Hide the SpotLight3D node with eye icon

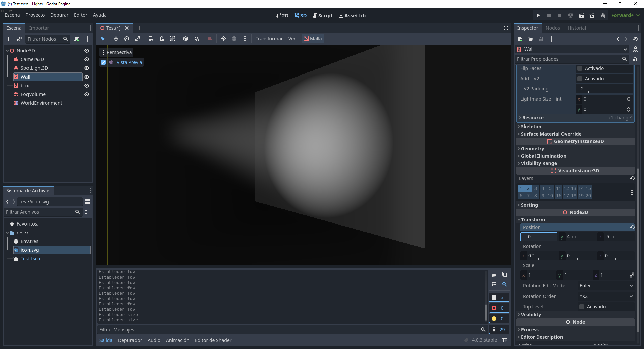point(87,68)
